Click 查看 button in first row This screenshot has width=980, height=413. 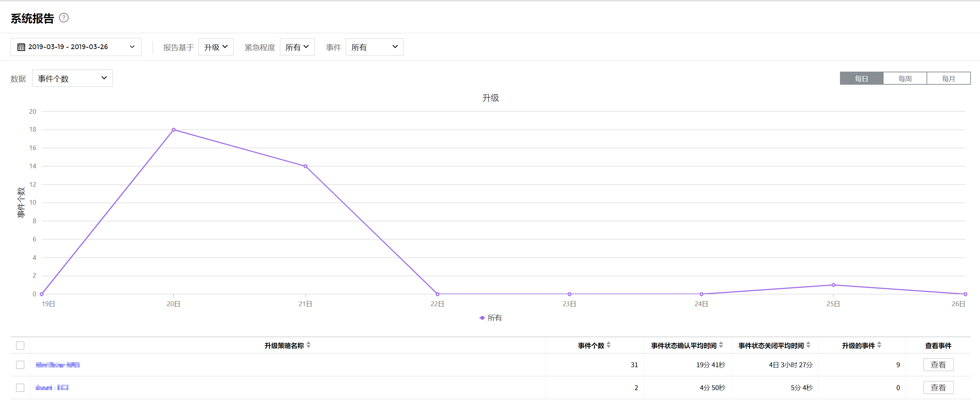pyautogui.click(x=938, y=365)
